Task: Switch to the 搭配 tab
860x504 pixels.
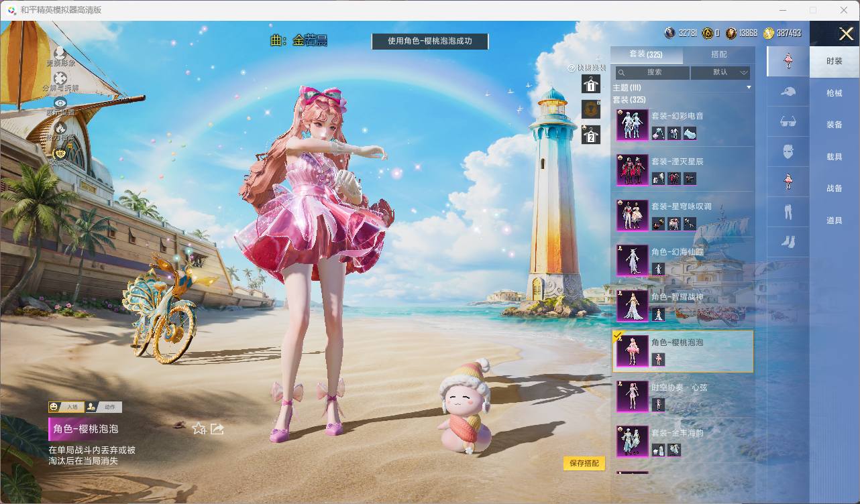Action: click(718, 54)
